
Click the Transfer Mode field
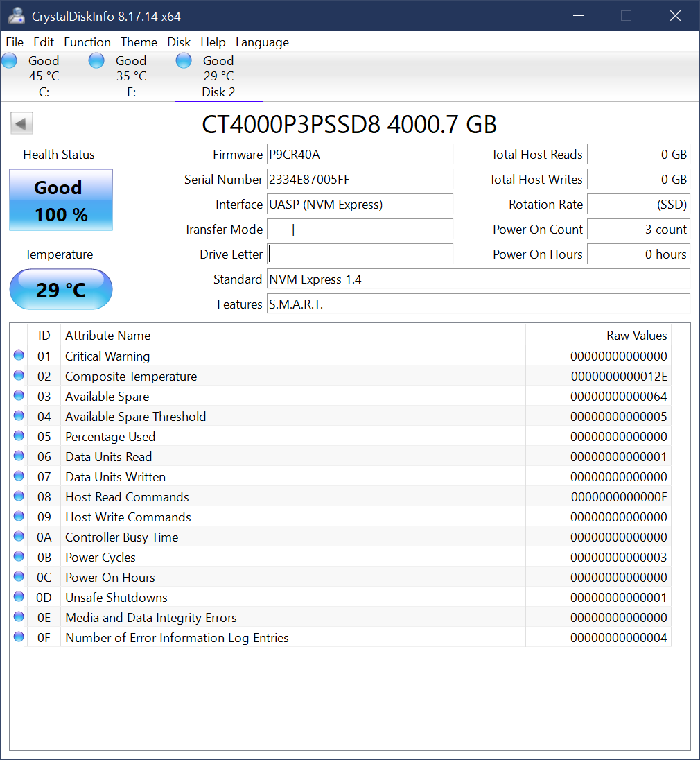(x=360, y=230)
